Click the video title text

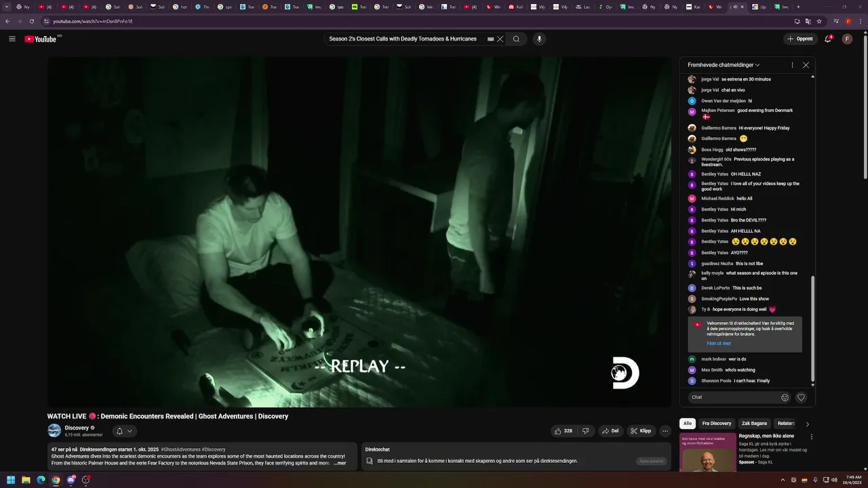(x=167, y=416)
